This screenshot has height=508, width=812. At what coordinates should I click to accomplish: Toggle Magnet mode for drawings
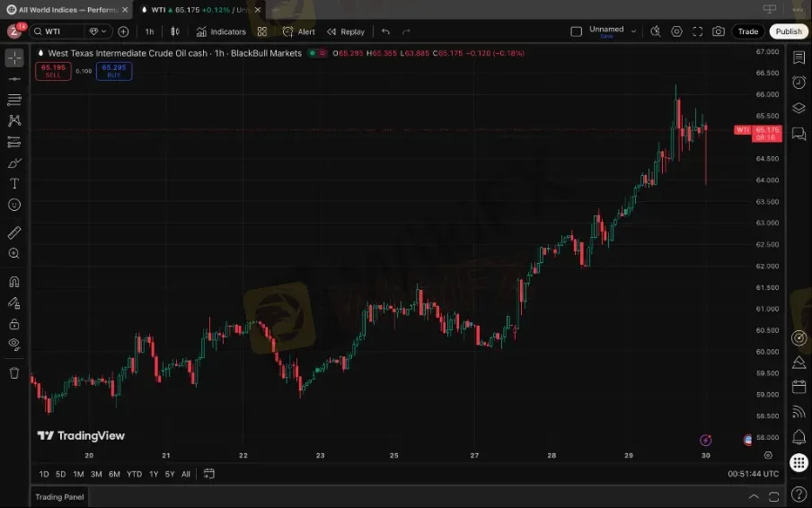pos(14,282)
